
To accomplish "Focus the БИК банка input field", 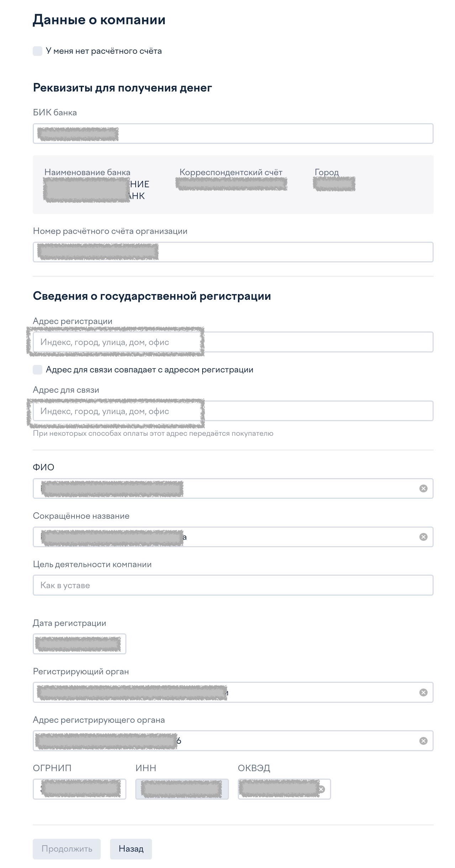I will (233, 134).
